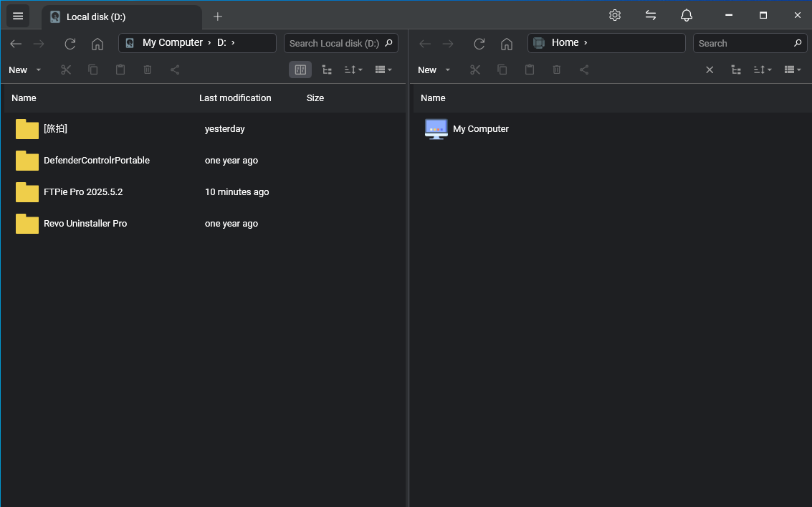
Task: Go to home in the right pane
Action: tap(506, 44)
